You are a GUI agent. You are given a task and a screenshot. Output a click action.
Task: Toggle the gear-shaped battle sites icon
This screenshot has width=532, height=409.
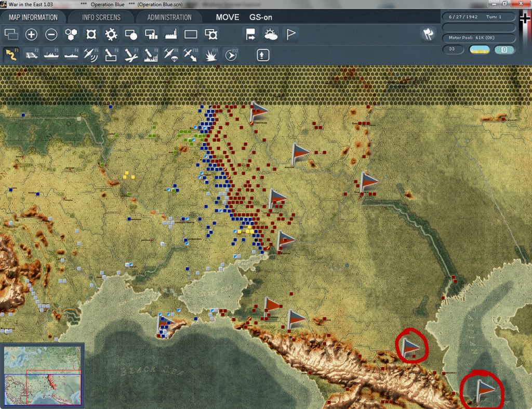tap(111, 34)
